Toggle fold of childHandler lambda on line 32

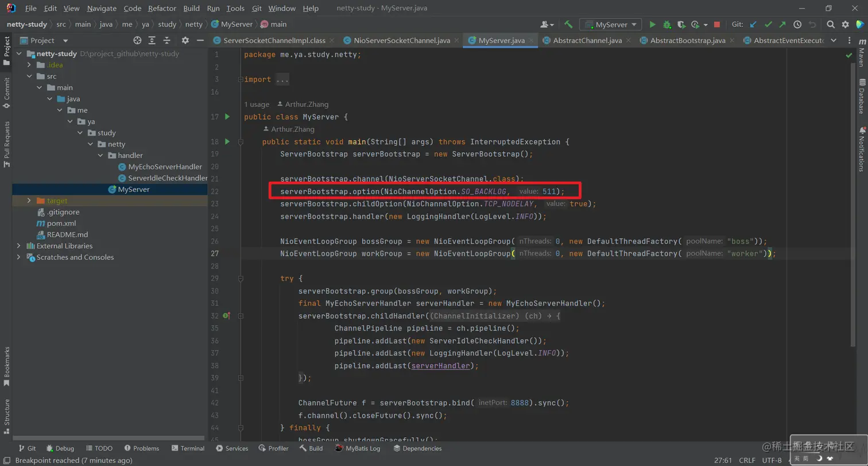pyautogui.click(x=241, y=316)
